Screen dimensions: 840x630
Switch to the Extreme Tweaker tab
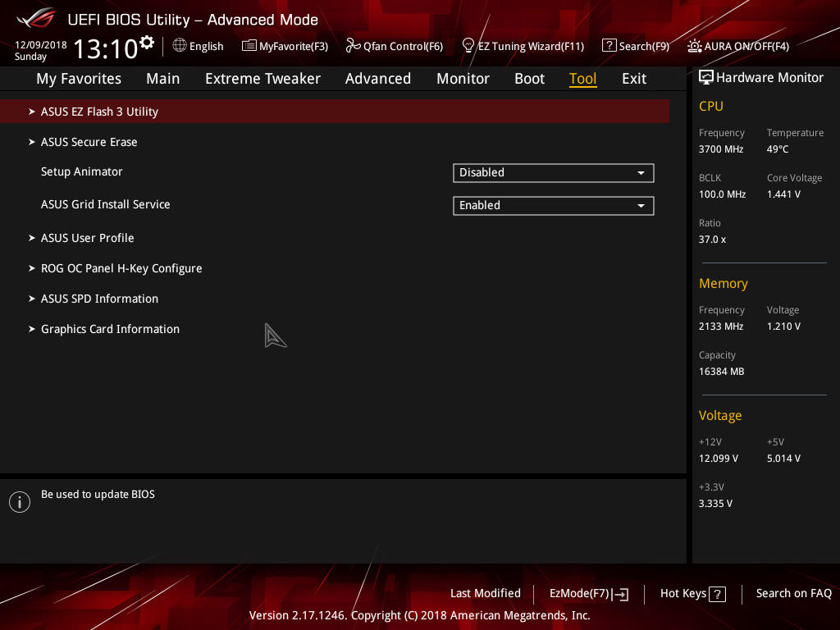tap(262, 79)
